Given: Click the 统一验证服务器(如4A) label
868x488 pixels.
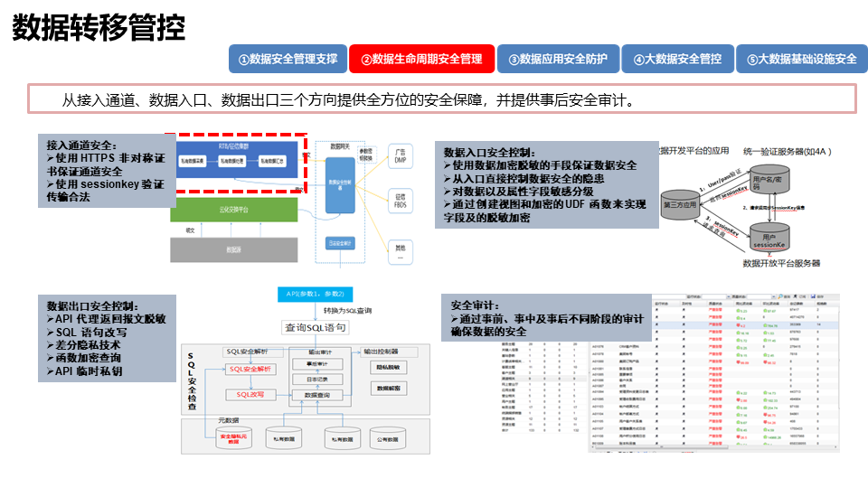Looking at the screenshot, I should 788,152.
